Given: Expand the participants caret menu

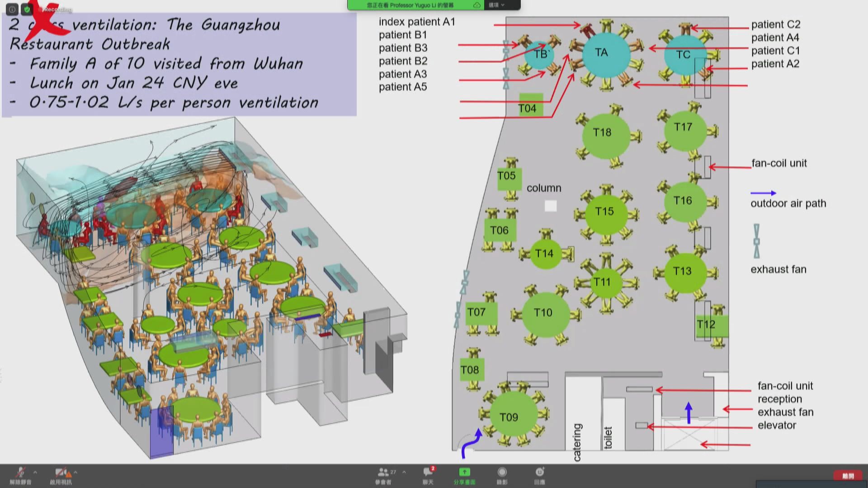Looking at the screenshot, I should pos(404,472).
